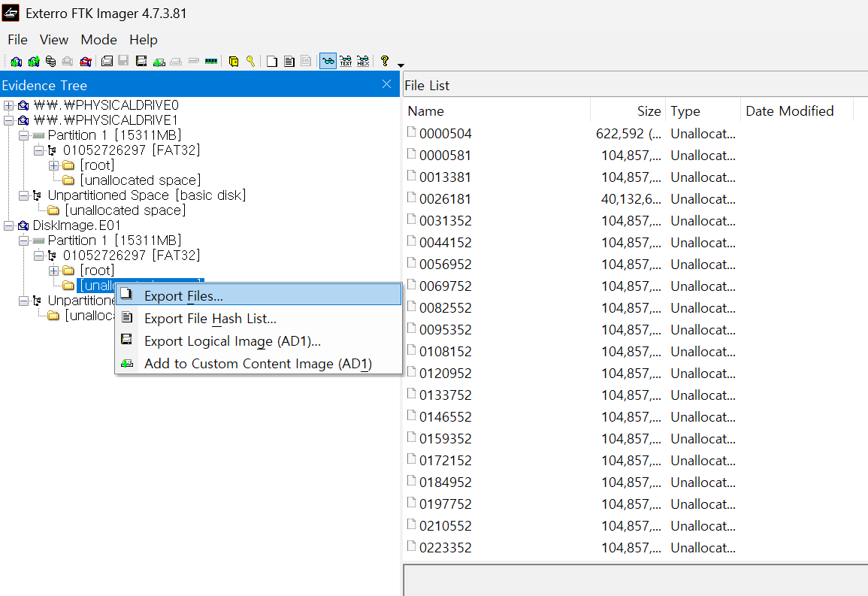Choose Add to Custom Content Image (AD1)
The image size is (868, 596).
[x=259, y=364]
